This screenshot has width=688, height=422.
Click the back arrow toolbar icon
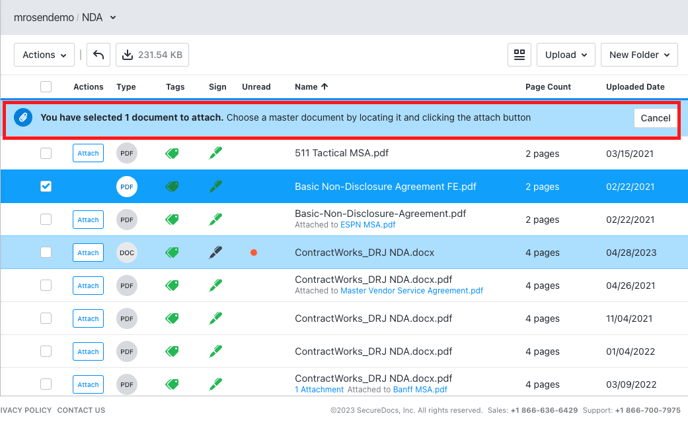tap(98, 55)
